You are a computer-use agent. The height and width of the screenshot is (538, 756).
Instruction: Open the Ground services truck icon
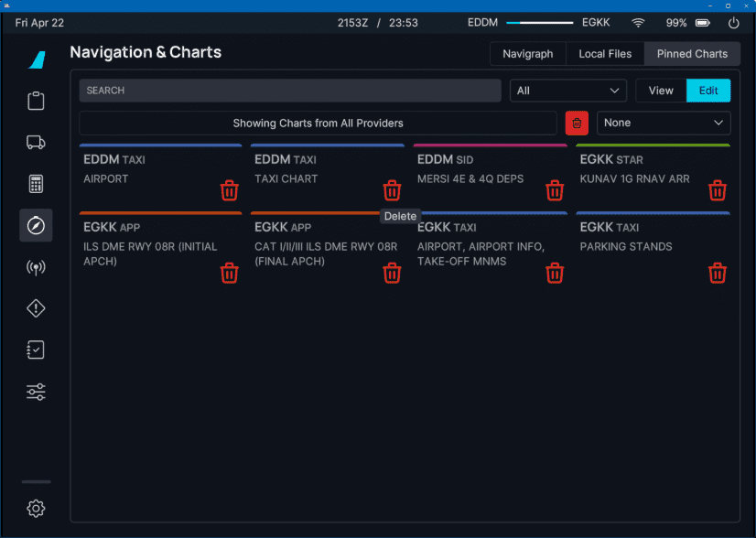[36, 142]
